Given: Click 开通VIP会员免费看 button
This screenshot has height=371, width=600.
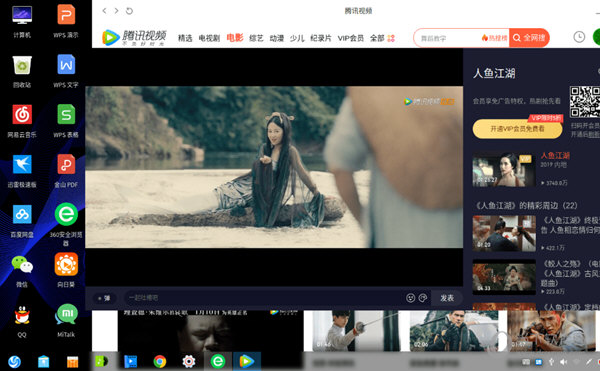Looking at the screenshot, I should [x=517, y=129].
